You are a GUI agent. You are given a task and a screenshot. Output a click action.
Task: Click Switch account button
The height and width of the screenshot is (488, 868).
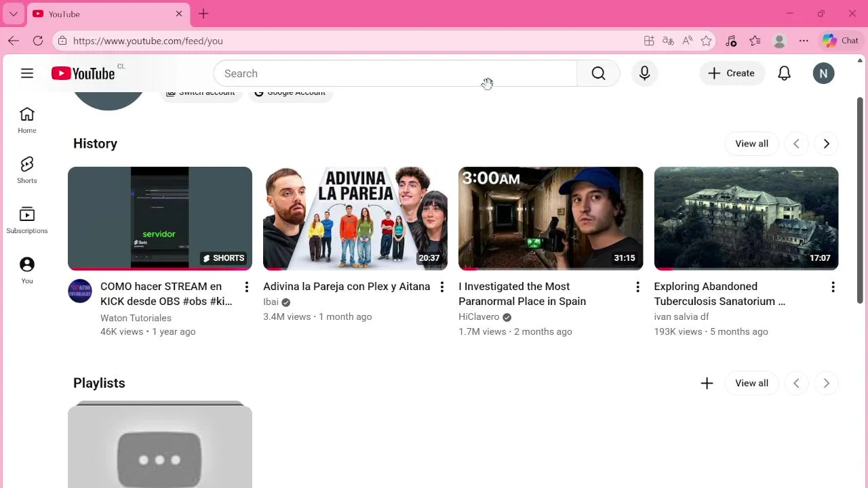click(x=201, y=93)
